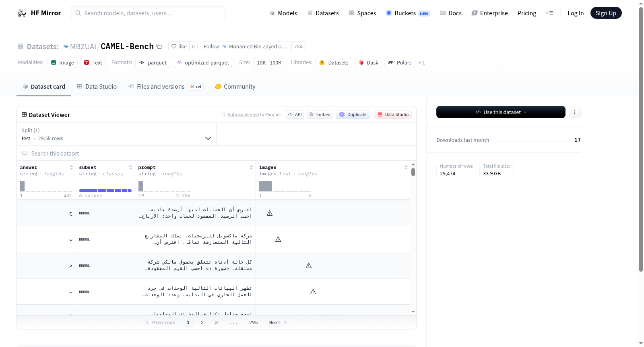Expand the navbar overflow menu
The height and width of the screenshot is (347, 644).
pyautogui.click(x=549, y=13)
